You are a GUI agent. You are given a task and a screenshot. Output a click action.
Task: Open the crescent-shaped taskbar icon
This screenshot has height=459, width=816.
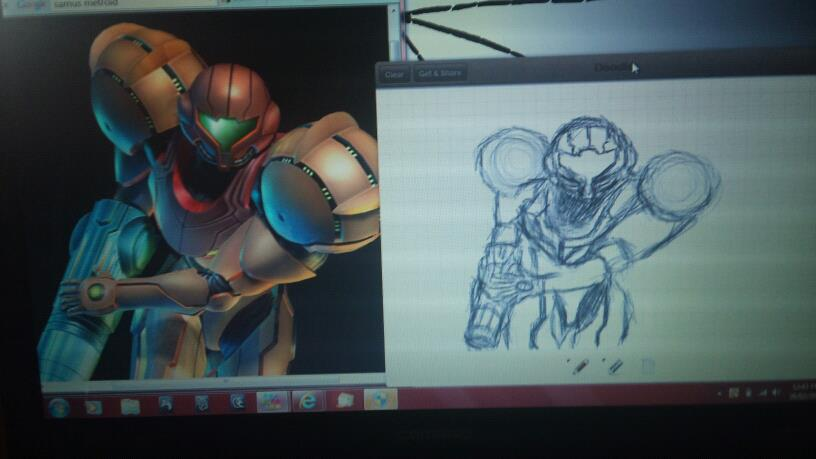click(237, 402)
